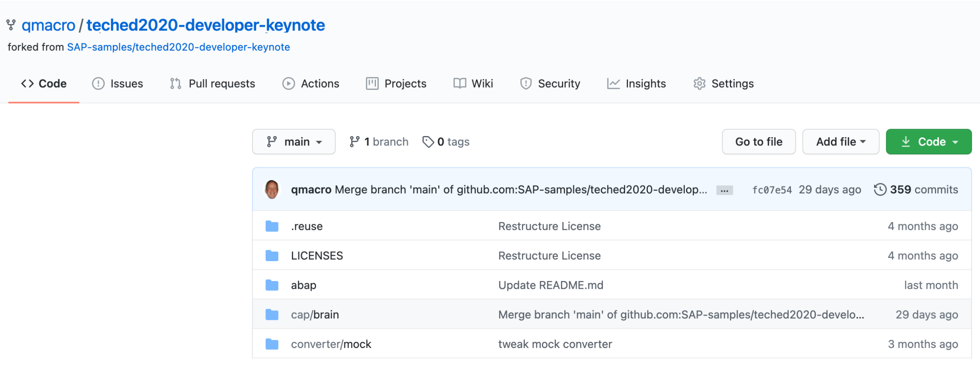
Task: Open the cap/brain folder
Action: pos(315,315)
